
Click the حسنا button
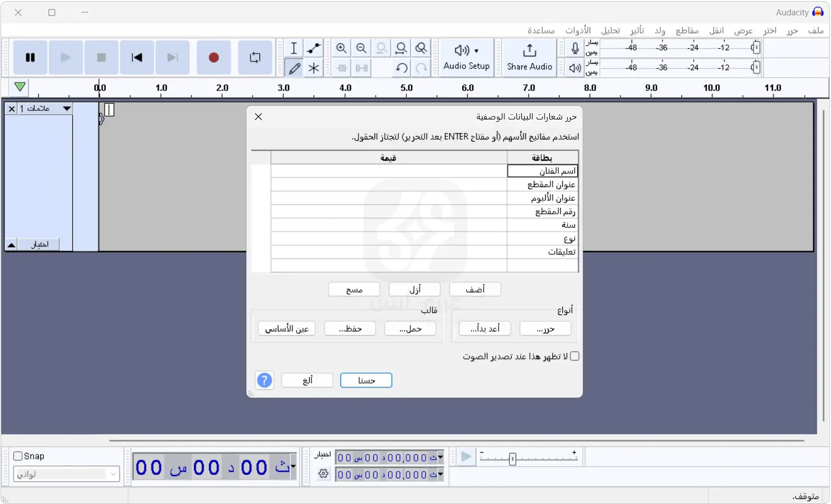click(x=366, y=380)
